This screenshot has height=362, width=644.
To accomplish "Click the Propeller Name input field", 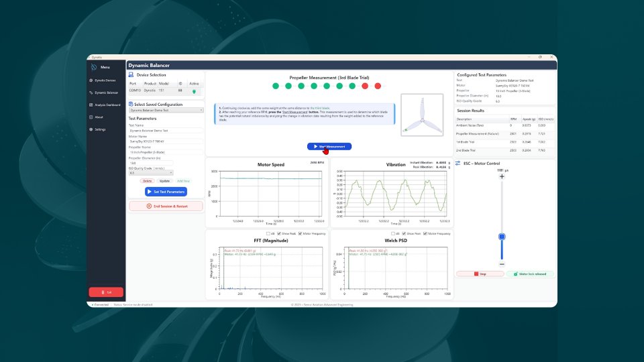I will coord(166,152).
